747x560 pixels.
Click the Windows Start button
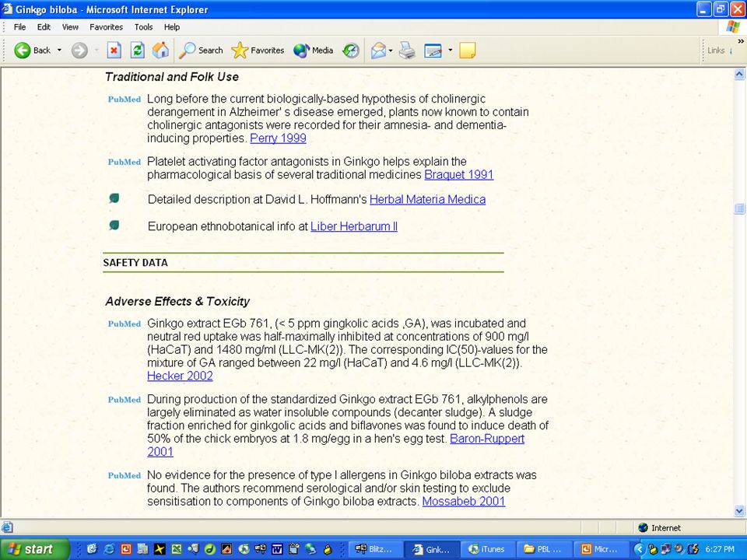click(x=34, y=549)
